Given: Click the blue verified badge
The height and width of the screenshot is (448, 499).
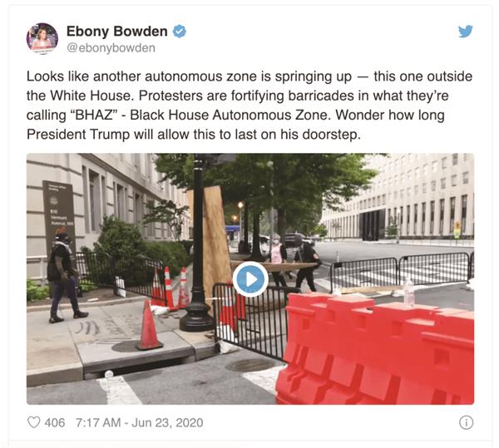Looking at the screenshot, I should click(x=179, y=31).
